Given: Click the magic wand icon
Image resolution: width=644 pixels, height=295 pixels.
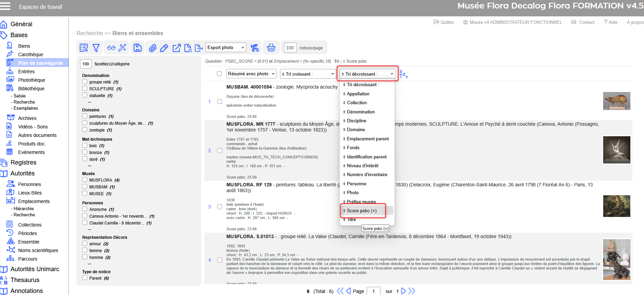Looking at the screenshot, I should point(122,48).
